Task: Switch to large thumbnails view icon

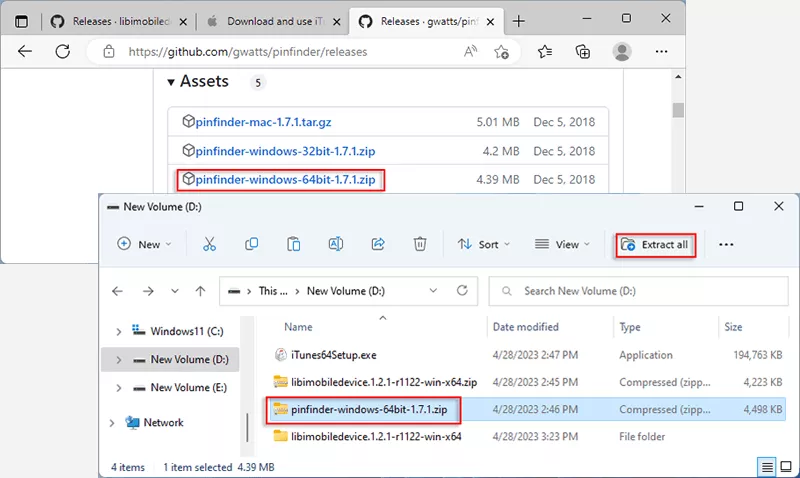Action: (x=785, y=467)
